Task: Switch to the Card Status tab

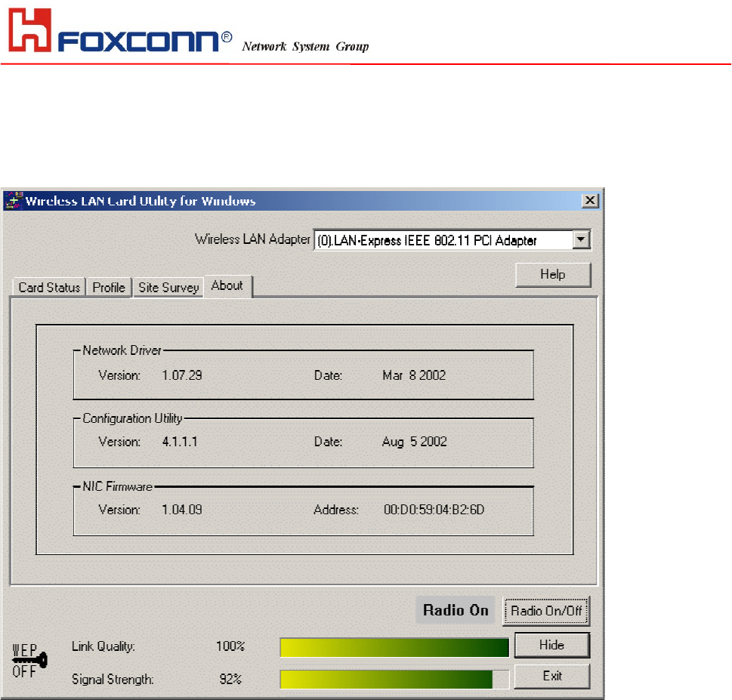Action: pyautogui.click(x=49, y=287)
